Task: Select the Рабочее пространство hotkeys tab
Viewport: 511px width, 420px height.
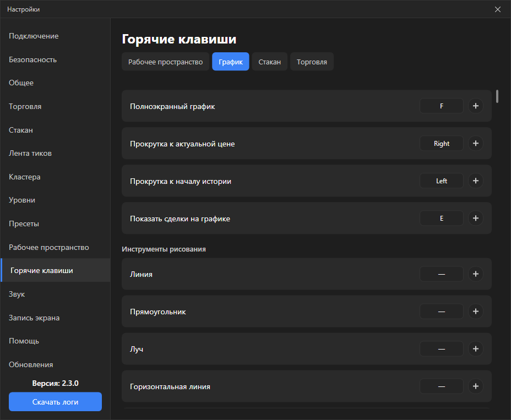Action: pos(165,62)
